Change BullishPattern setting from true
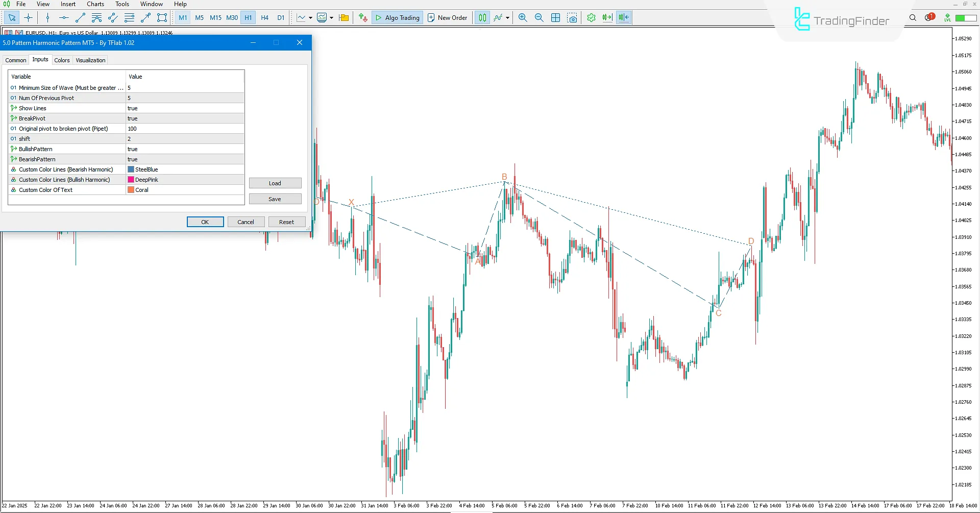Image resolution: width=980 pixels, height=513 pixels. pos(185,149)
